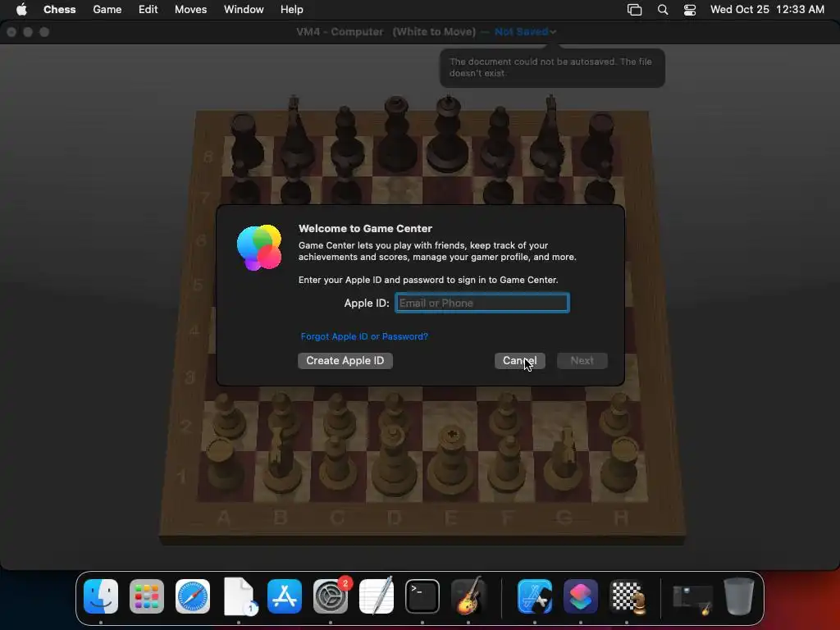Click the autosave error notification message
Image resolution: width=840 pixels, height=630 pixels.
click(x=552, y=67)
